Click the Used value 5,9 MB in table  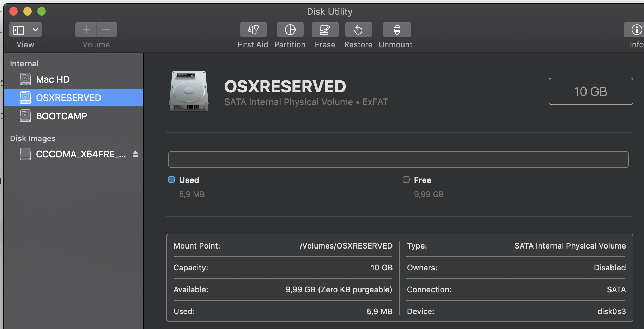pyautogui.click(x=379, y=311)
